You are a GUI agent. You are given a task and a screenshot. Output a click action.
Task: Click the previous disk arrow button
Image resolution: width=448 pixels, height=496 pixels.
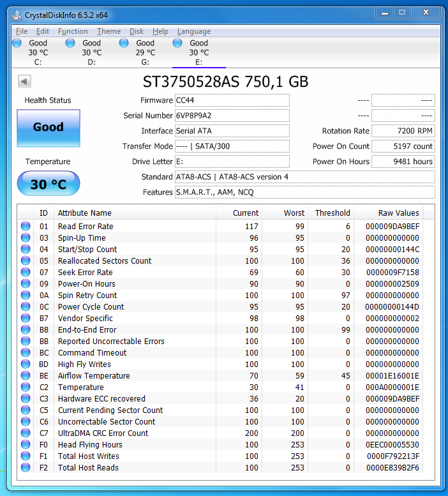coord(24,81)
